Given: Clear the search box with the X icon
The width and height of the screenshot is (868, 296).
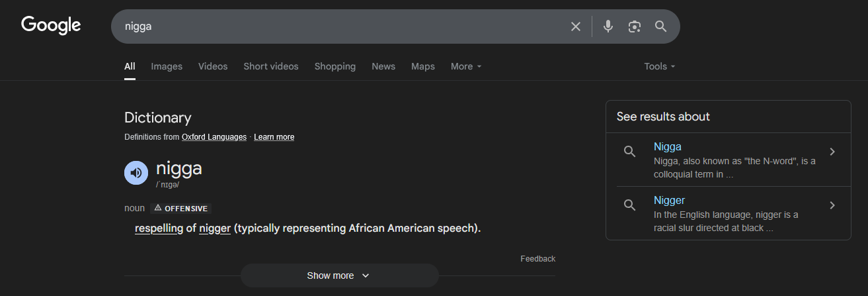Looking at the screenshot, I should click(x=576, y=26).
